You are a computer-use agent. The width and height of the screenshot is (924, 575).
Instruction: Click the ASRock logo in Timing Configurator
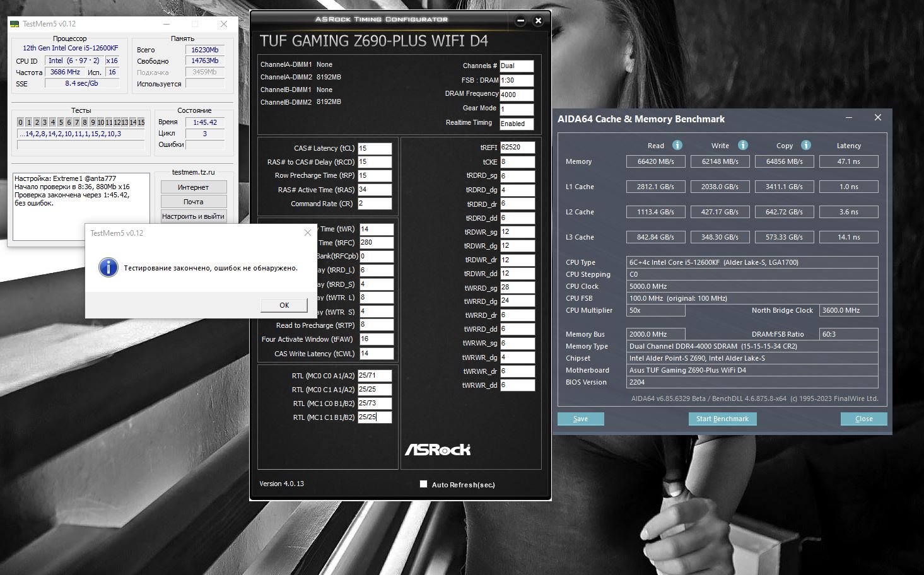tap(438, 450)
